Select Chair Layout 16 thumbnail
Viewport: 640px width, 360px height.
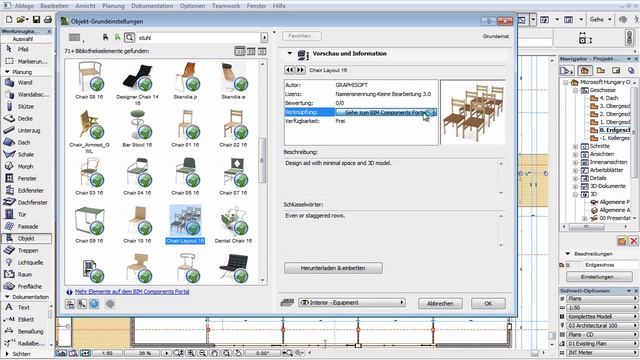tap(185, 224)
